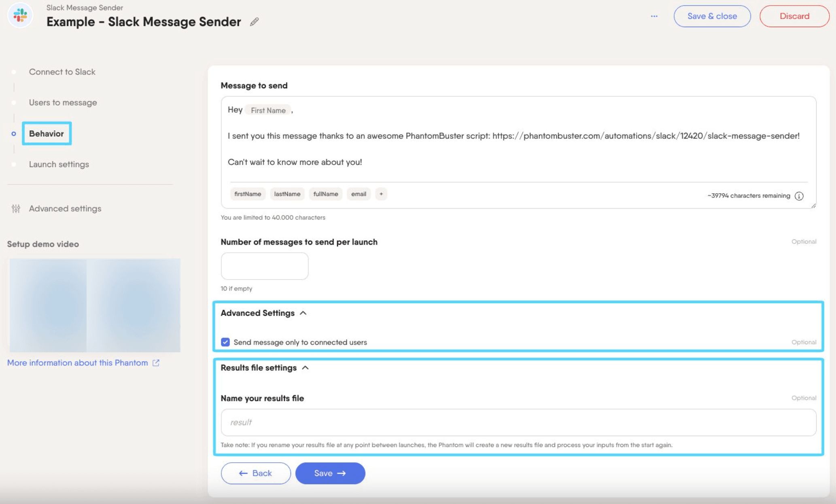
Task: Insert the email placeholder chip
Action: coord(359,194)
